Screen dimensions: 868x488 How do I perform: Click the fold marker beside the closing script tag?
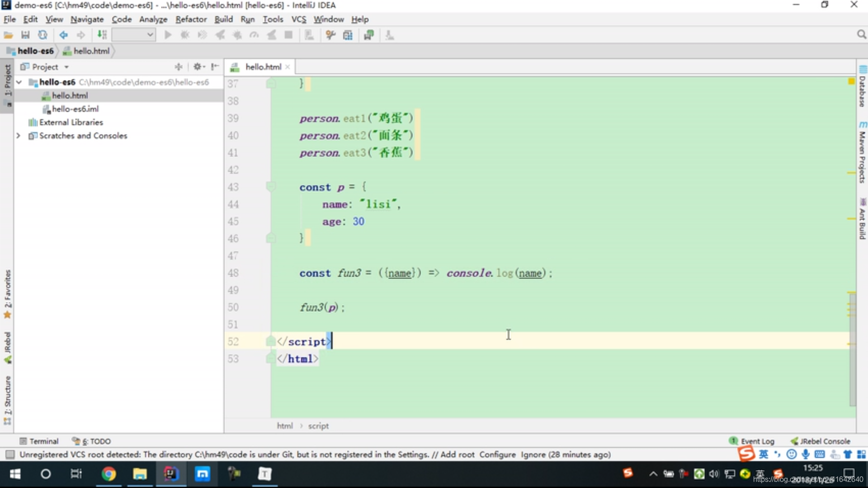(270, 341)
